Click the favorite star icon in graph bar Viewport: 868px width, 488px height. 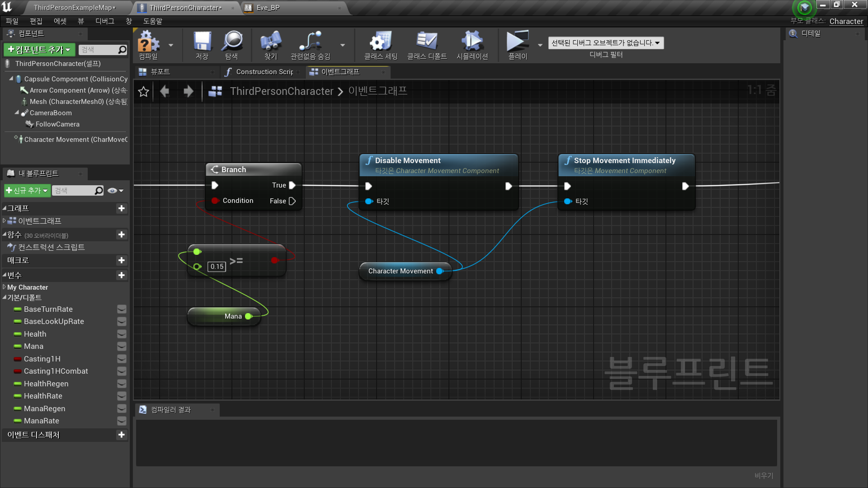point(144,92)
